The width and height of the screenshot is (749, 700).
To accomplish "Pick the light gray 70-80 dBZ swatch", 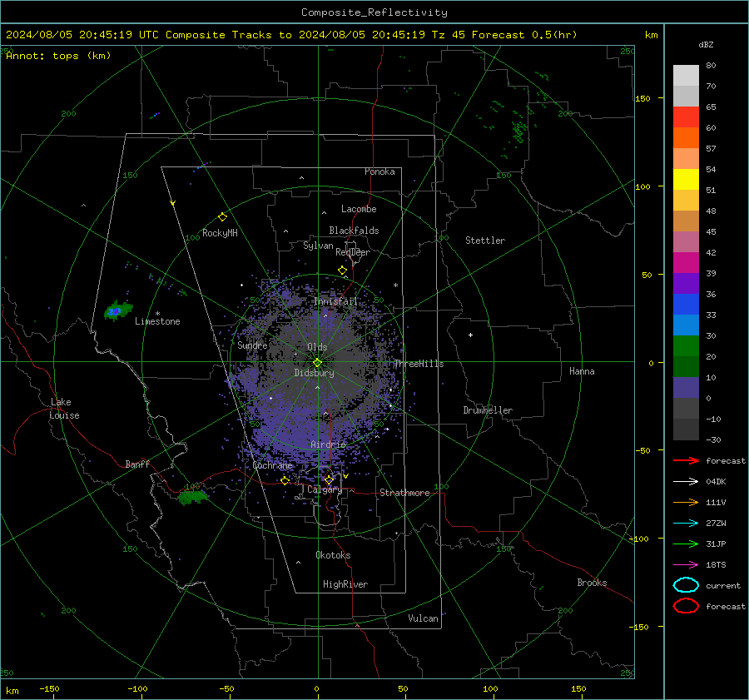I will [x=686, y=76].
